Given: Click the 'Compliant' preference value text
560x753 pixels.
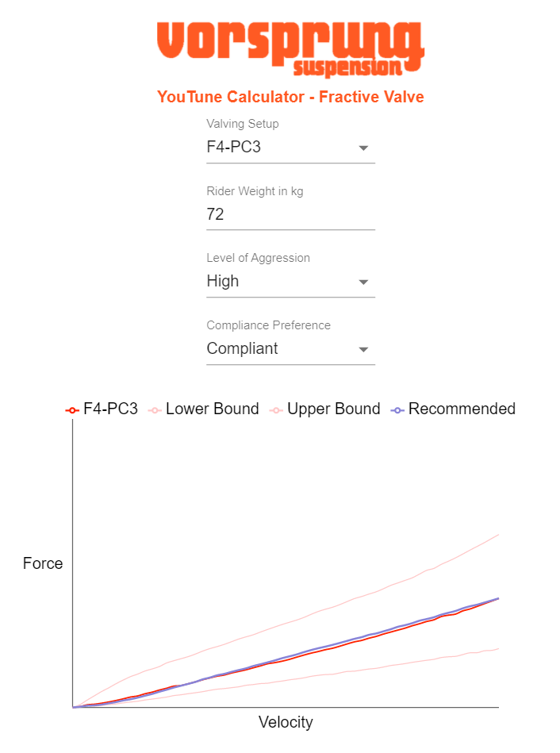Looking at the screenshot, I should click(242, 349).
